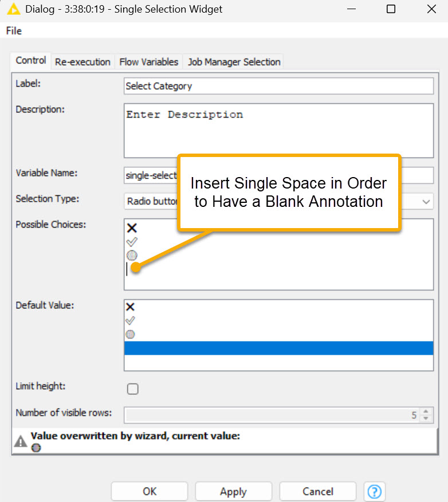Click the OK button
This screenshot has width=448, height=502.
tap(150, 492)
